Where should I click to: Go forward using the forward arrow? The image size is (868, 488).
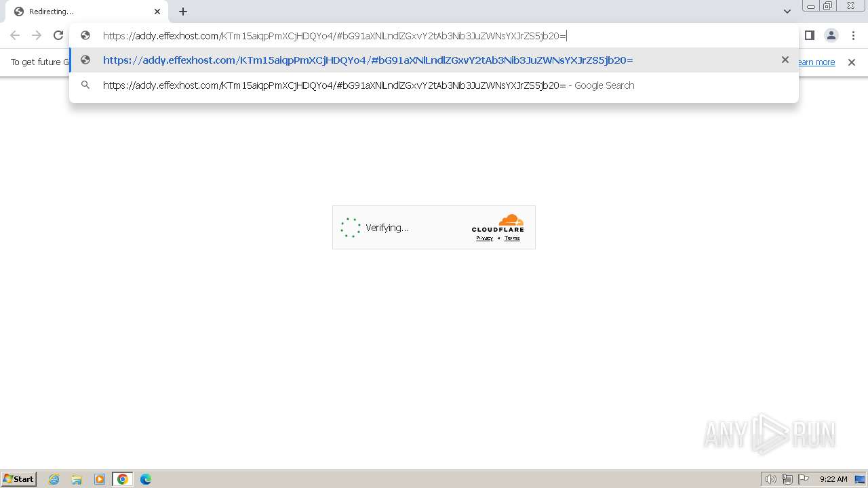click(37, 35)
